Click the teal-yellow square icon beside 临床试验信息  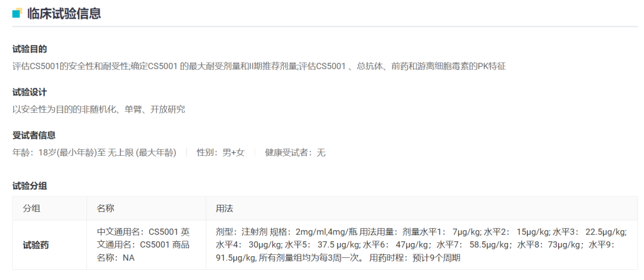[x=17, y=13]
